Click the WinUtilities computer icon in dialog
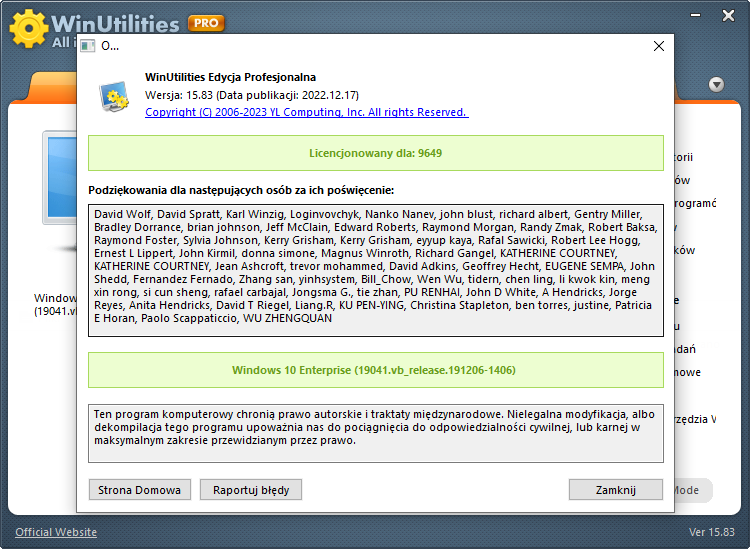Viewport: 750px width, 549px height. [114, 96]
